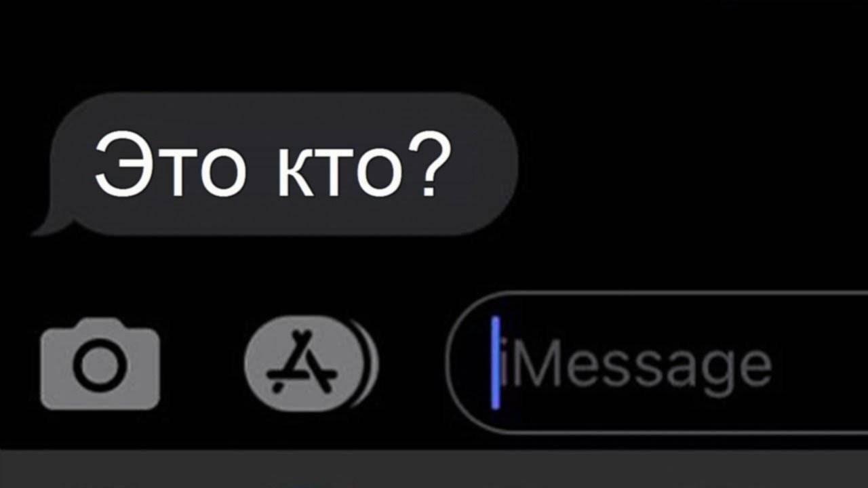Image resolution: width=868 pixels, height=488 pixels.
Task: Click the letter 'M' in iMessage placeholder
Action: pyautogui.click(x=536, y=365)
